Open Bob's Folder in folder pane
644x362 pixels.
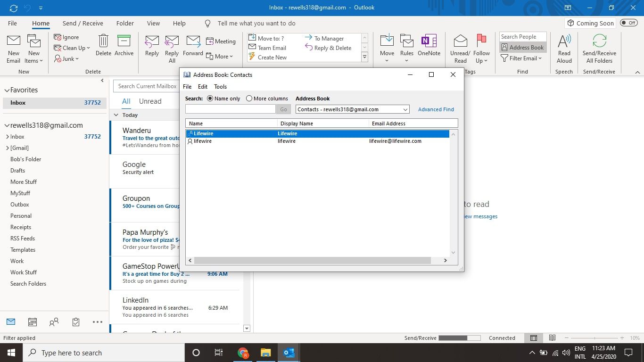pyautogui.click(x=26, y=159)
